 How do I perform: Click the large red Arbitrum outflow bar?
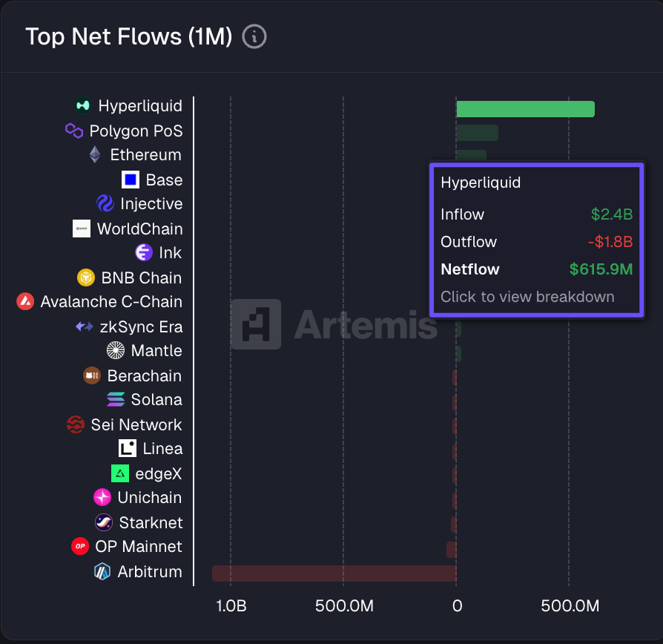334,573
